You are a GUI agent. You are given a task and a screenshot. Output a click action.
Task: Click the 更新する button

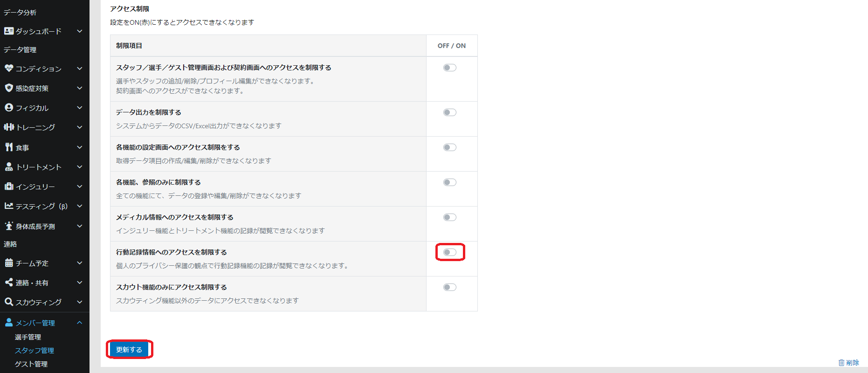coord(129,350)
